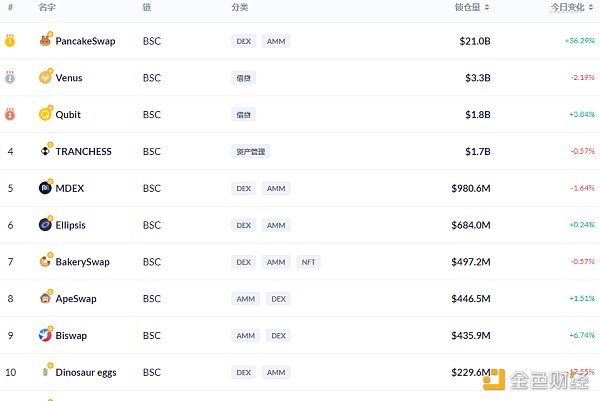
Task: Click the TRANCHESS logo icon
Action: tap(45, 151)
